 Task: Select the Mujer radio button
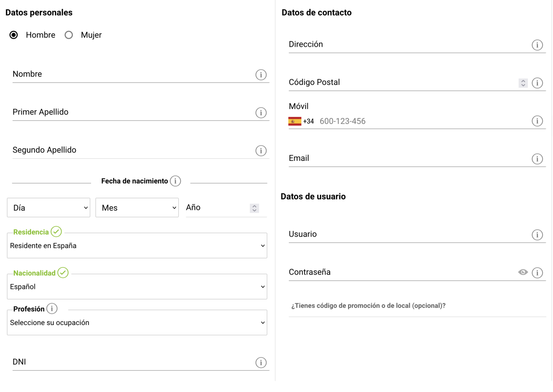click(69, 35)
